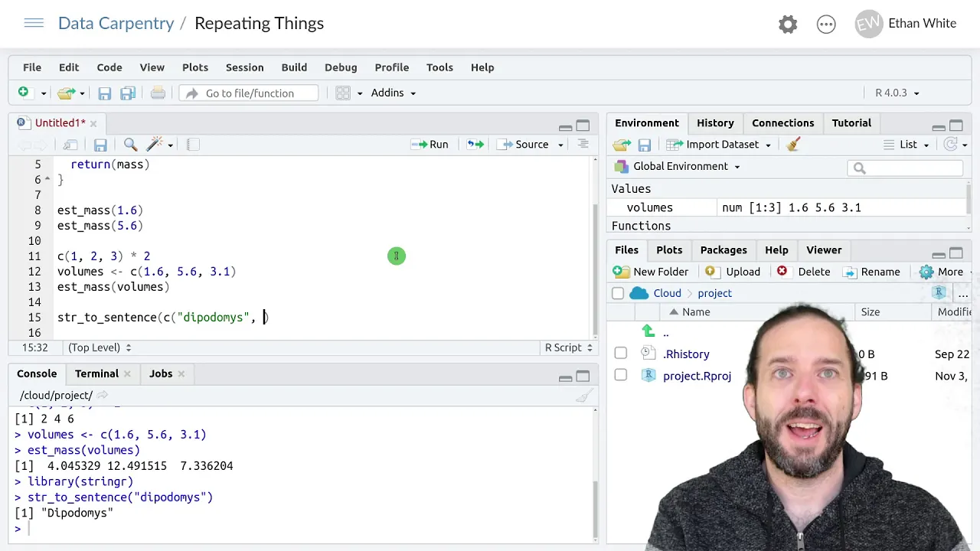Click the save all documents icon
The height and width of the screenshot is (551, 980).
(128, 93)
